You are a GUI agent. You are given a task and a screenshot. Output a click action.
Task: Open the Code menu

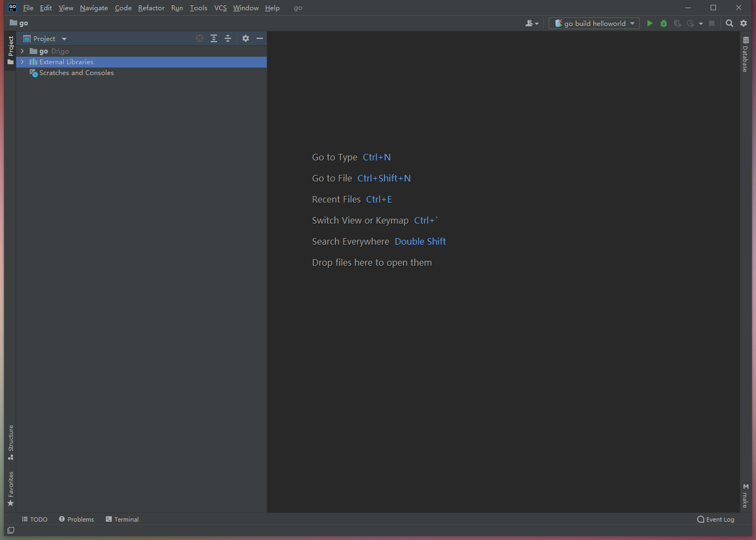point(123,8)
